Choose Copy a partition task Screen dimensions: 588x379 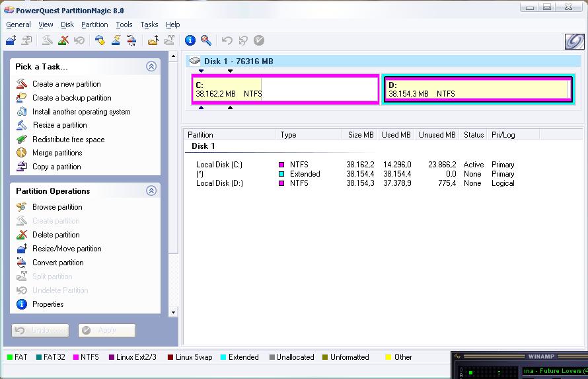tap(57, 167)
